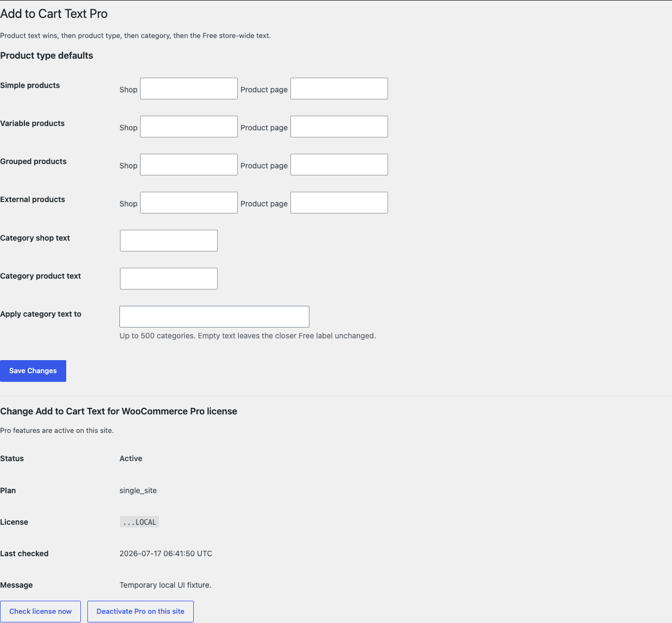This screenshot has width=672, height=623.
Task: Click the Last checked timestamp value
Action: (166, 553)
